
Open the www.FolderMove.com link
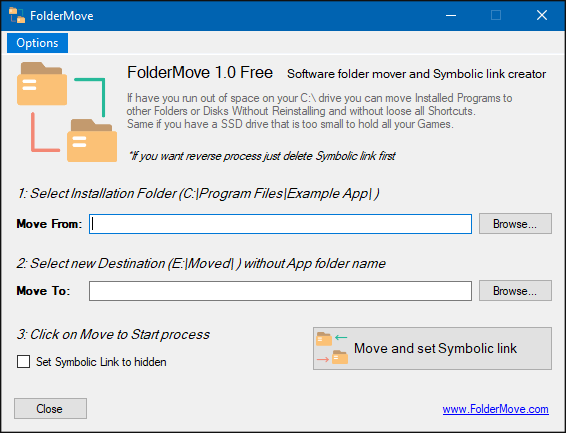[x=496, y=409]
